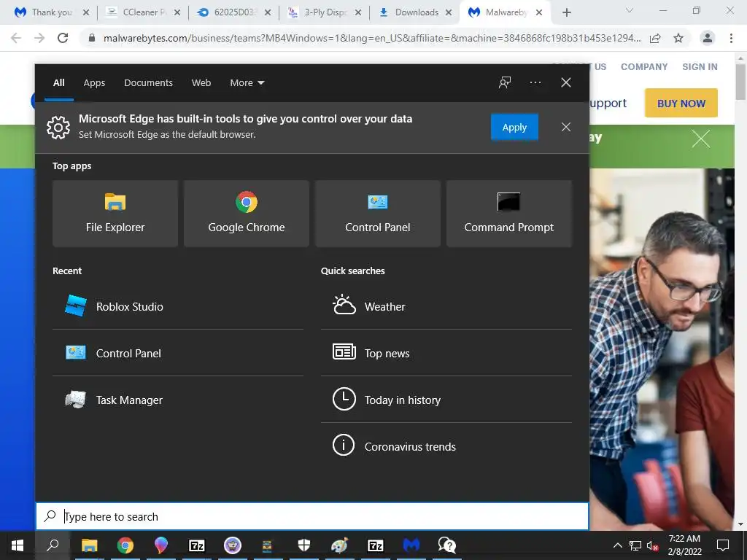Click the taskbar search magnifier button
The height and width of the screenshot is (560, 747).
click(53, 545)
